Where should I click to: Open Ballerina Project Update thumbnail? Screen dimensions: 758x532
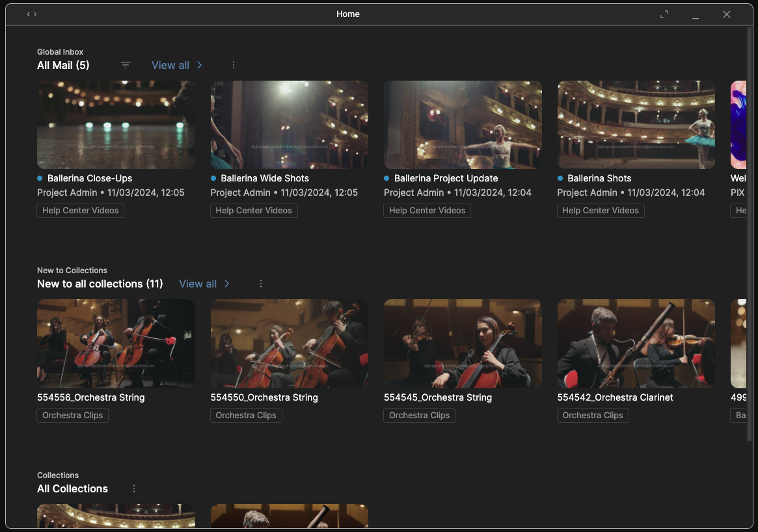tap(463, 125)
